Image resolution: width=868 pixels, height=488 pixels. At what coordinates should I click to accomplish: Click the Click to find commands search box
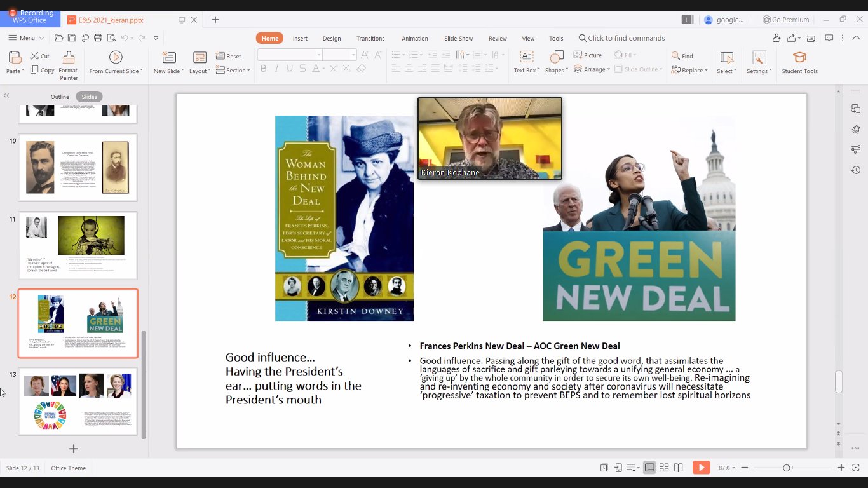[621, 38]
